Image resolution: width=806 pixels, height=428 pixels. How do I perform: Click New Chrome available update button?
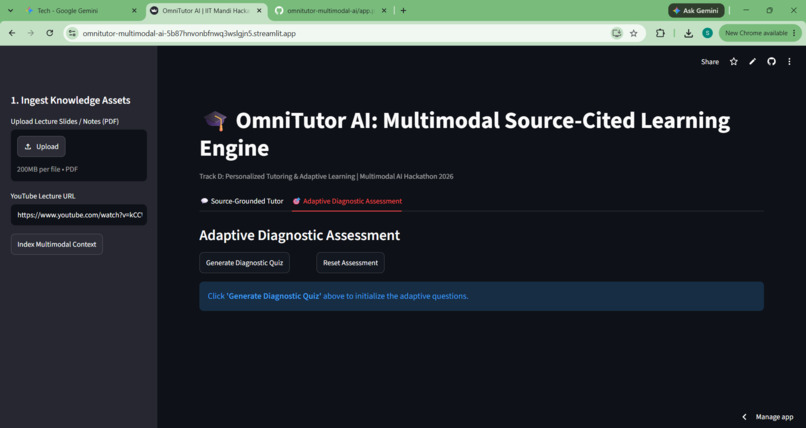pos(760,33)
